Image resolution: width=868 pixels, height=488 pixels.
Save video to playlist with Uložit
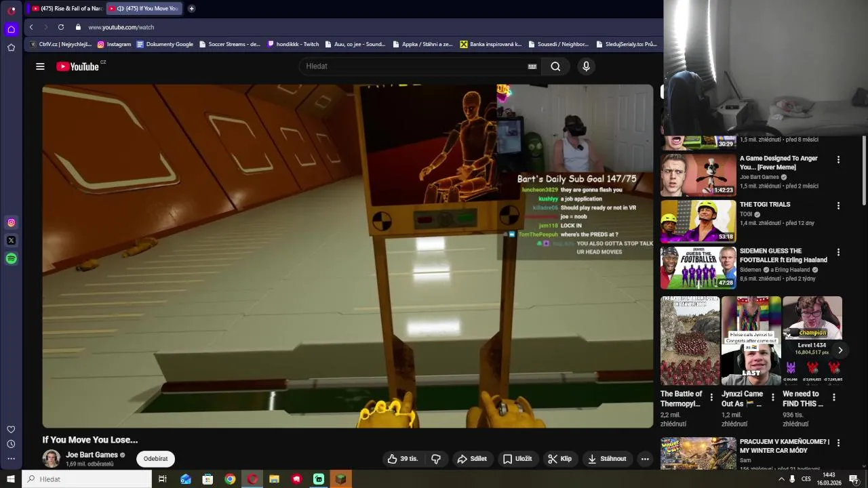(517, 459)
